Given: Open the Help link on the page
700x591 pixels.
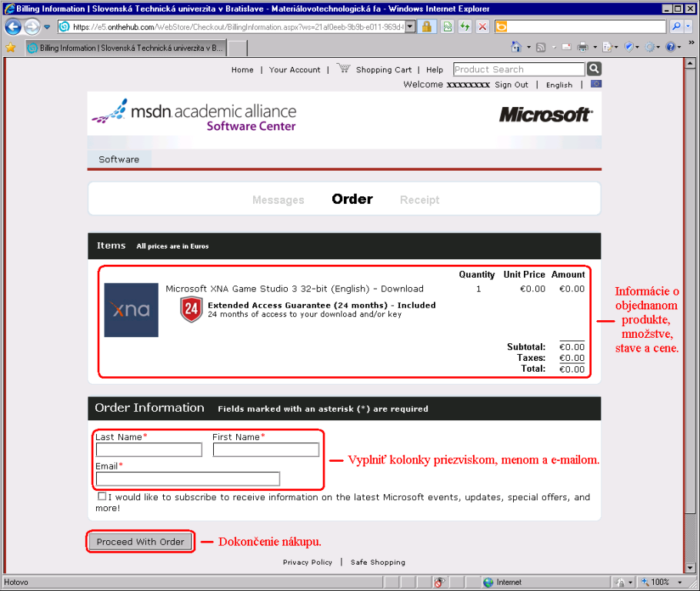Looking at the screenshot, I should (x=435, y=70).
